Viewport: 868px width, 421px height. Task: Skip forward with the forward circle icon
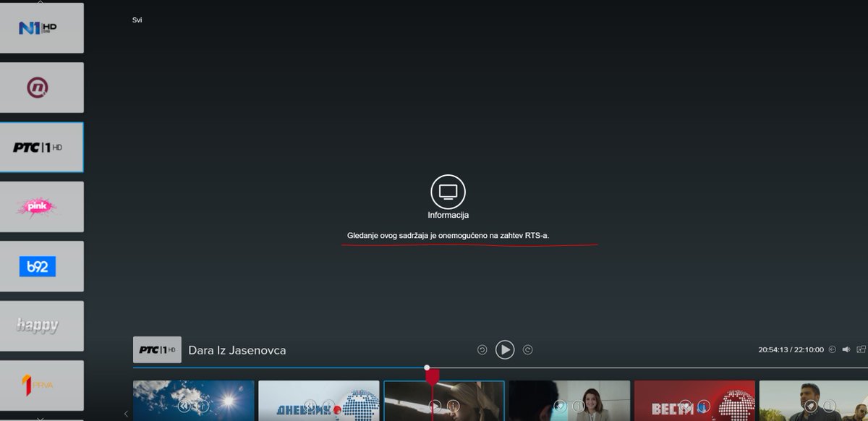click(528, 350)
